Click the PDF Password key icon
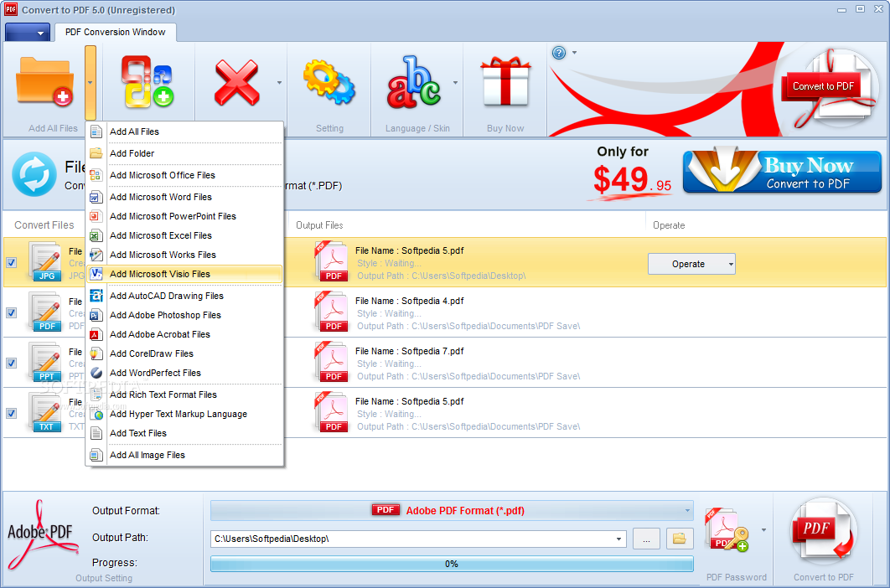 pyautogui.click(x=727, y=530)
